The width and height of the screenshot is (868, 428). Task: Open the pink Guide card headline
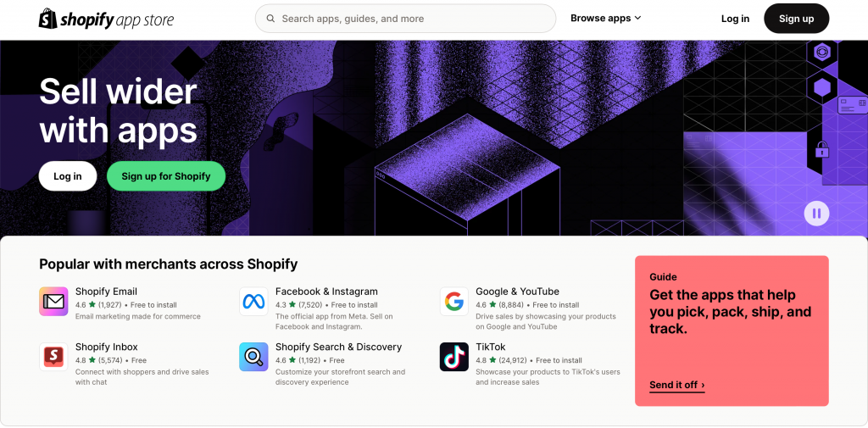(730, 312)
